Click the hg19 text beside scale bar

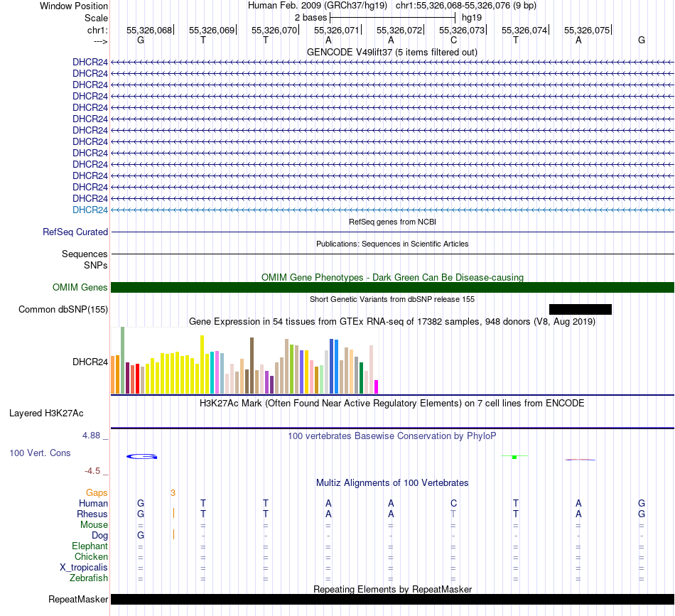pyautogui.click(x=472, y=18)
